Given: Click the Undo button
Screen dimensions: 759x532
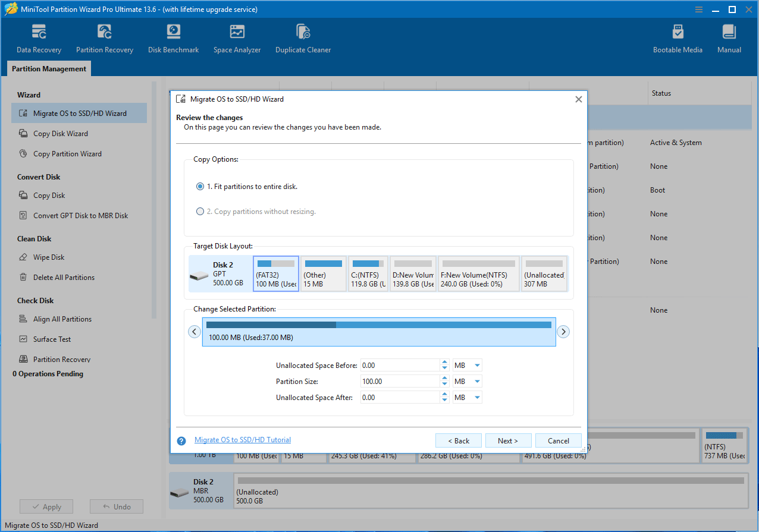Looking at the screenshot, I should [x=116, y=507].
